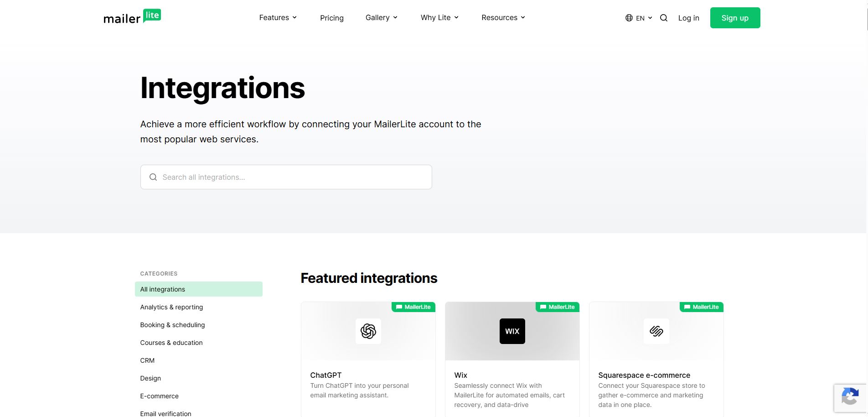
Task: Open the Squarespace logo icon
Action: point(656,331)
